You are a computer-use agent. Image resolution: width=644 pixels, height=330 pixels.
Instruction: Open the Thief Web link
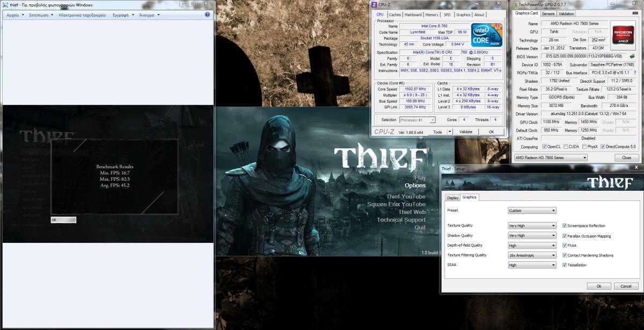[x=412, y=212]
